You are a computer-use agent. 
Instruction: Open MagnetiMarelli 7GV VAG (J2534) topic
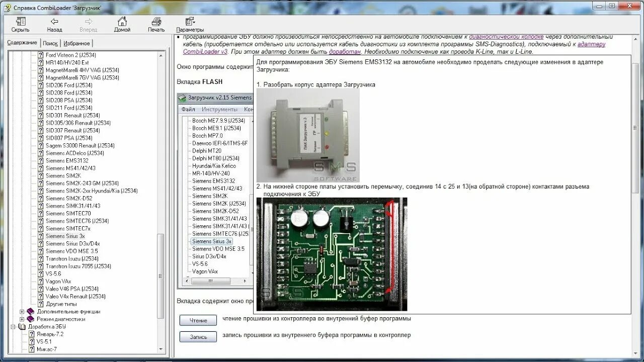point(82,77)
